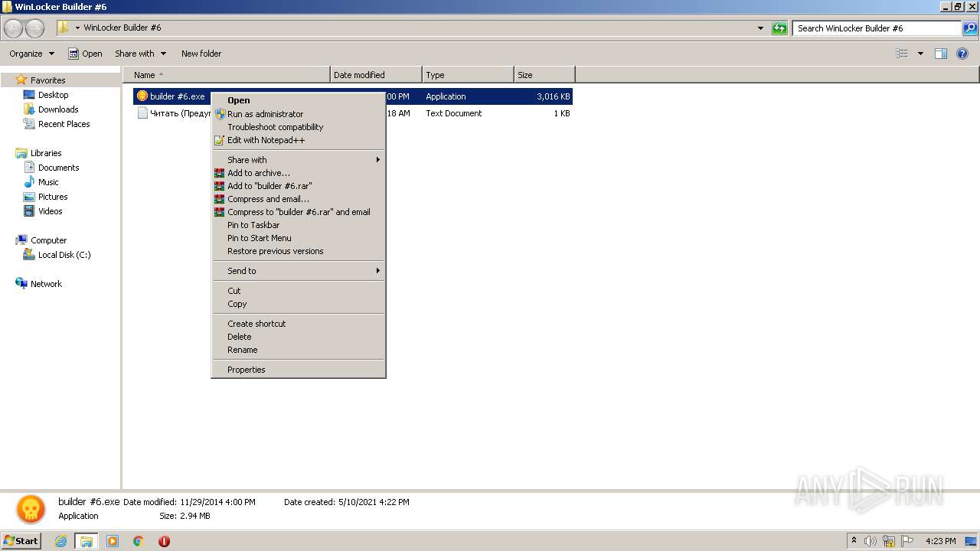Click the search magnifier icon
Image resolution: width=980 pixels, height=551 pixels.
pyautogui.click(x=969, y=28)
